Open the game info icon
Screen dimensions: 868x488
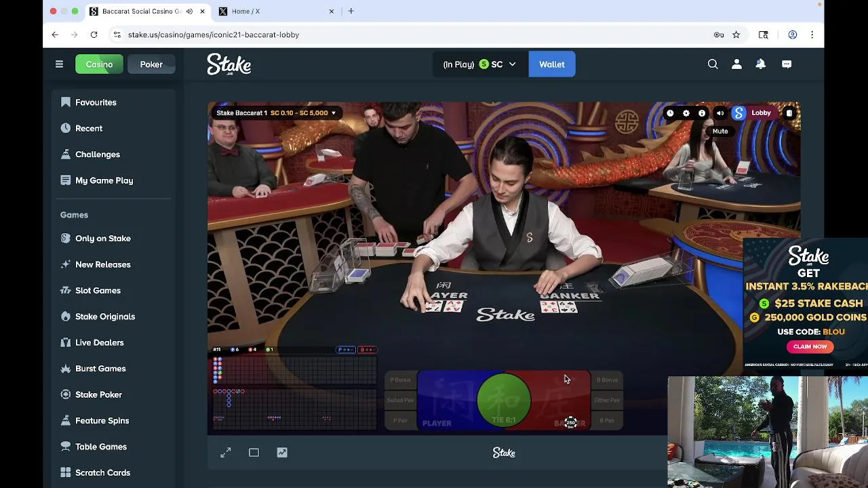pyautogui.click(x=702, y=113)
